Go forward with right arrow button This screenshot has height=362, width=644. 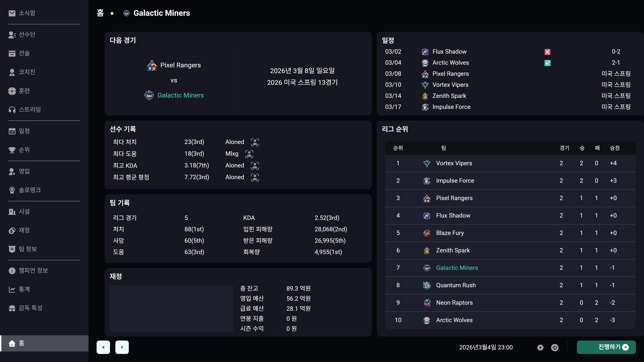coord(122,347)
